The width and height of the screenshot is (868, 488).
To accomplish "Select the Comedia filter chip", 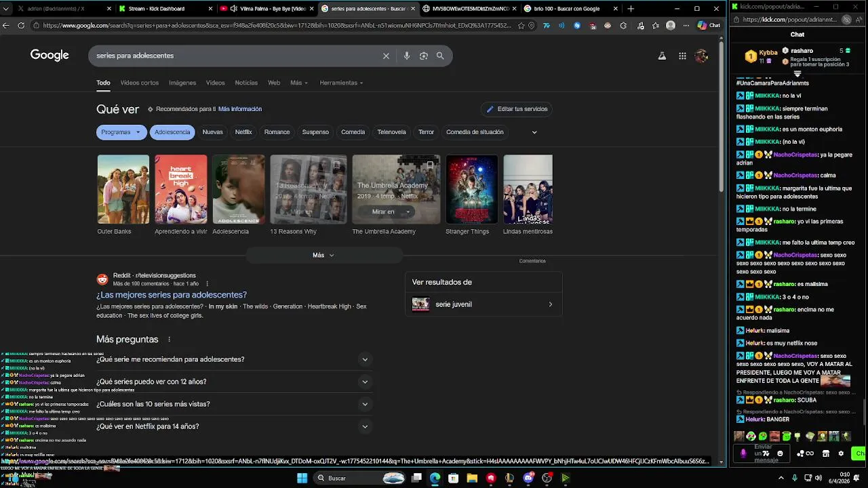I will (353, 132).
